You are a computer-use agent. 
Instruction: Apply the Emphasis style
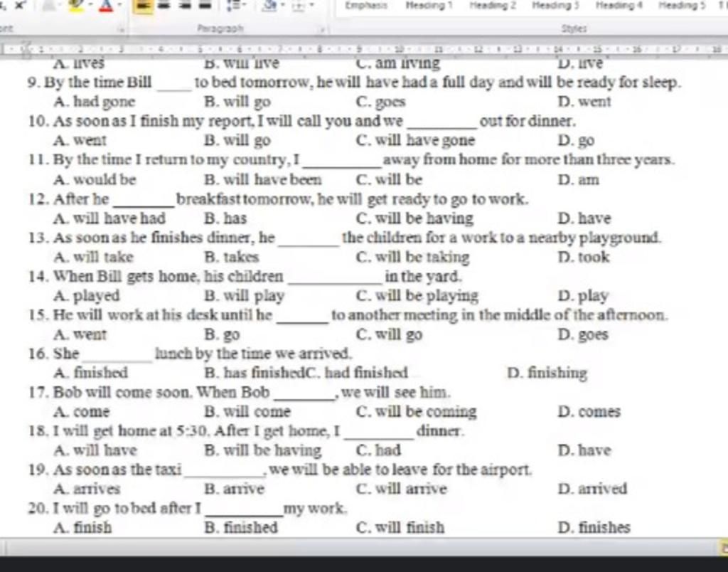[366, 5]
